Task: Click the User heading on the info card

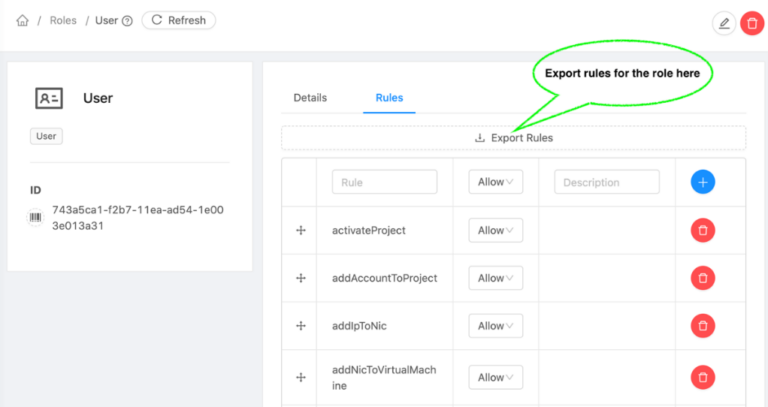Action: click(x=98, y=98)
